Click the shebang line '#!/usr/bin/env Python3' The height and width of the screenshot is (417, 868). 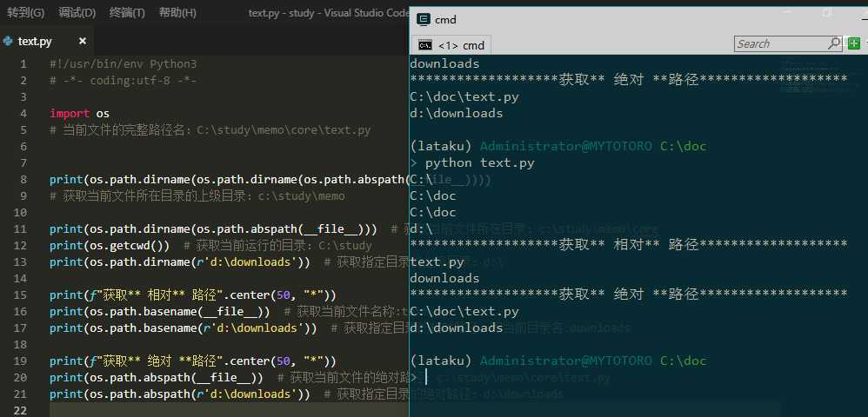click(x=123, y=63)
